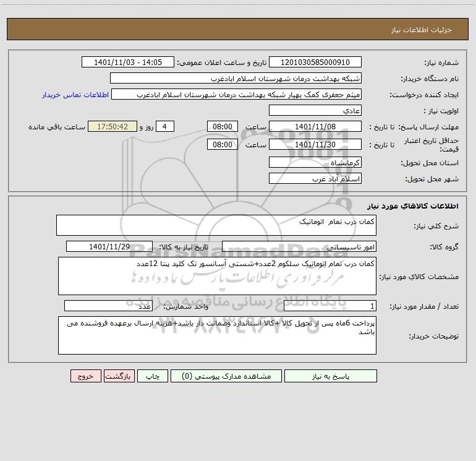Click the بازگشت back button
Image resolution: width=476 pixels, height=461 pixels.
click(x=119, y=376)
